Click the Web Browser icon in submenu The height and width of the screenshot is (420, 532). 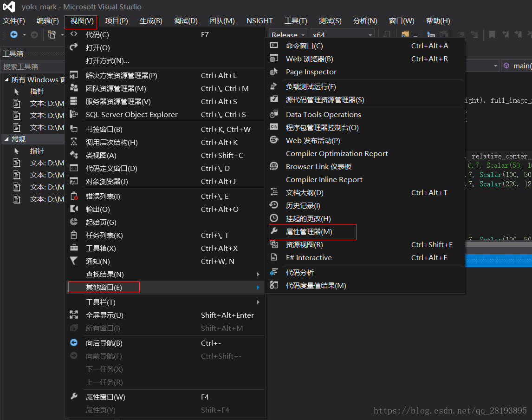pyautogui.click(x=274, y=59)
